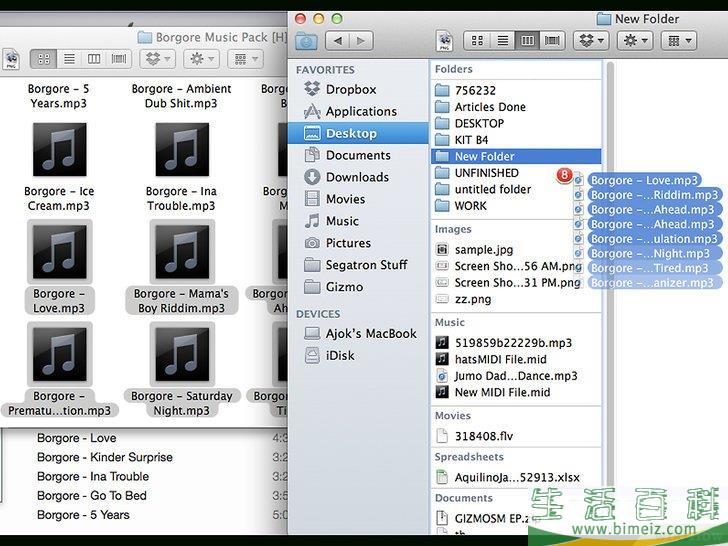728x546 pixels.
Task: Click PNG file icon in New Folder toolbar
Action: click(444, 41)
